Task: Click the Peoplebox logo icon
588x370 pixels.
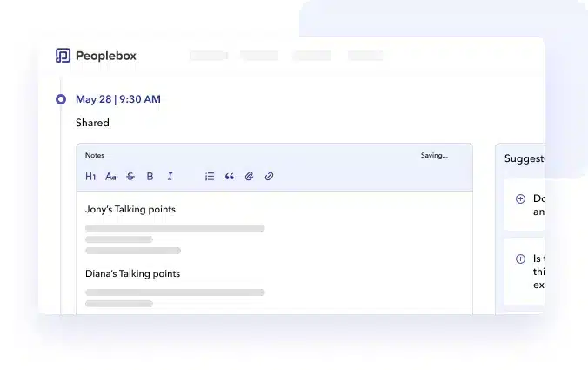Action: coord(63,56)
